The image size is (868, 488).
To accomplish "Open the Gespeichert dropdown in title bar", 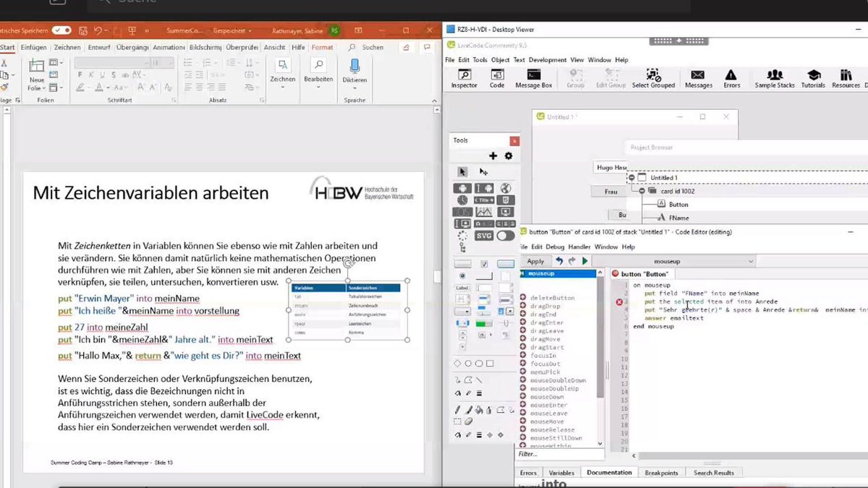I will click(231, 30).
